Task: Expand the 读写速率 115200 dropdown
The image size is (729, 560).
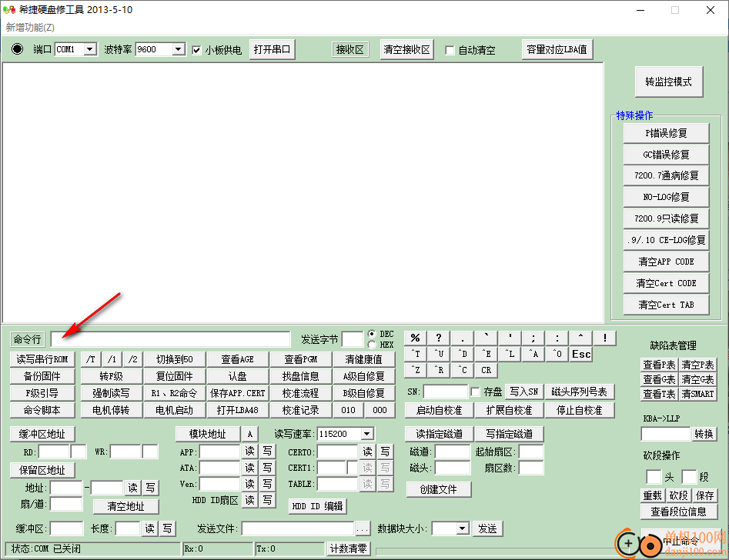Action: (x=367, y=434)
